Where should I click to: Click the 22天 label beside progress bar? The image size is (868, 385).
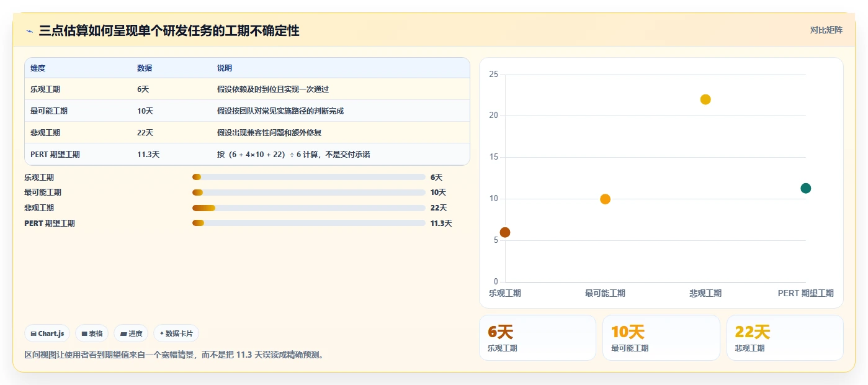(x=439, y=208)
